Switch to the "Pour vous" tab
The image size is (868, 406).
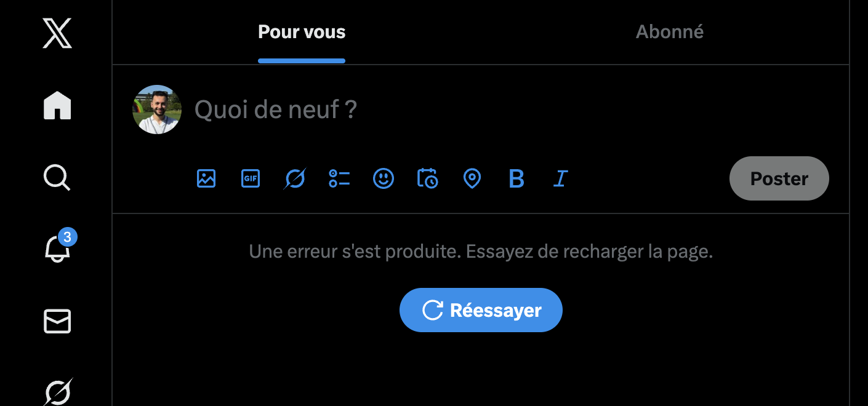(302, 32)
